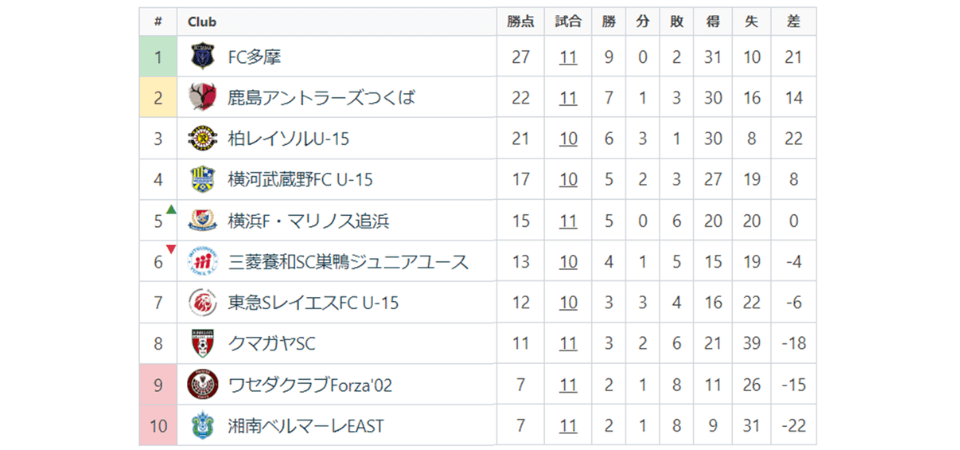Open 湘南ベルマーレEAST's matches played link
The width and height of the screenshot is (960, 450).
[x=568, y=426]
